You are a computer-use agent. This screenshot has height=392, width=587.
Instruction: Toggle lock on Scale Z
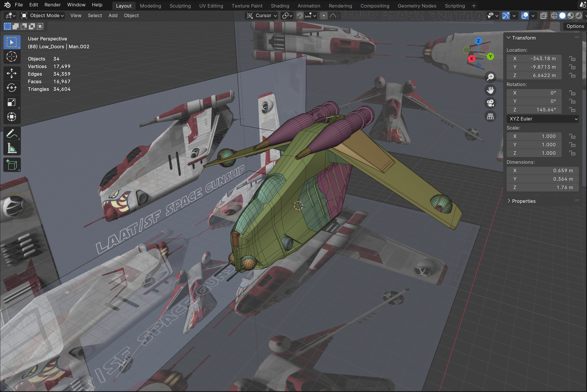572,153
